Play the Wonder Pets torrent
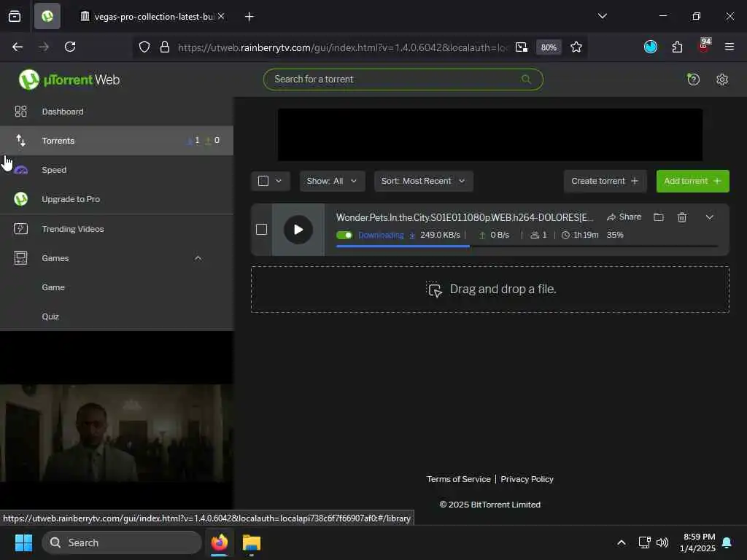Image resolution: width=747 pixels, height=560 pixels. [298, 230]
